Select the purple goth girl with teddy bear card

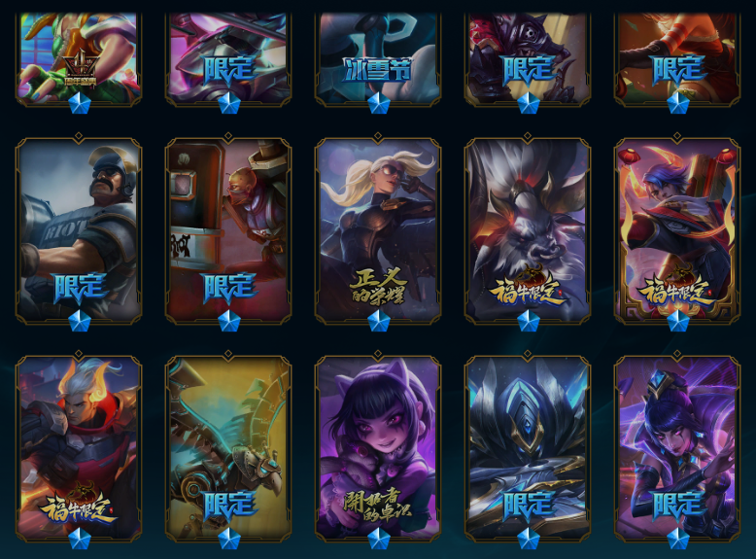[378, 448]
